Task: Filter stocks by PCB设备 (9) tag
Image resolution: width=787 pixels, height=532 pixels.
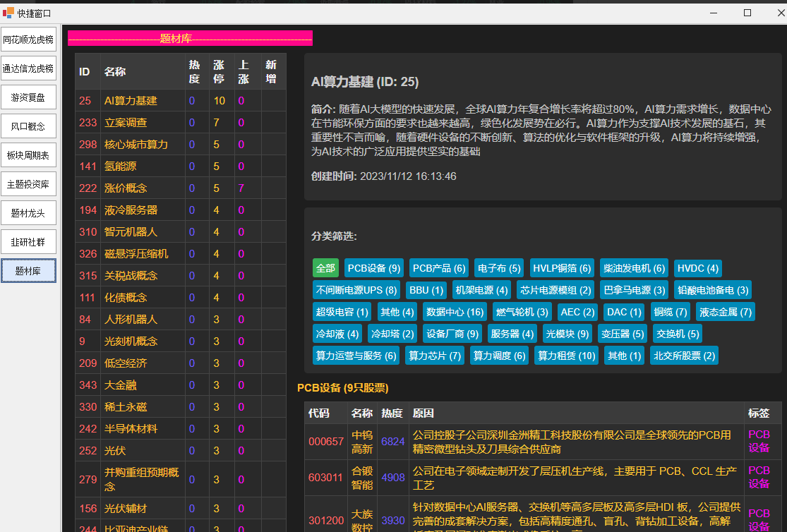Action: click(x=374, y=268)
